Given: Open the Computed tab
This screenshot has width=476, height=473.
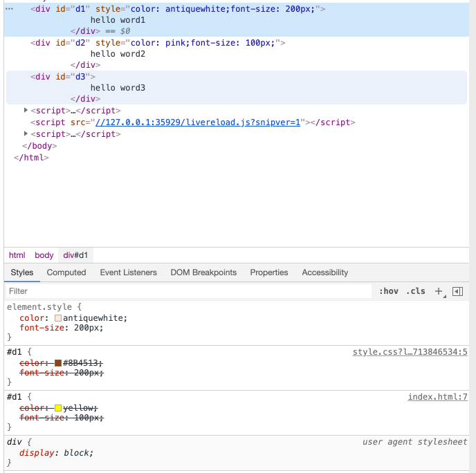Looking at the screenshot, I should click(x=66, y=272).
